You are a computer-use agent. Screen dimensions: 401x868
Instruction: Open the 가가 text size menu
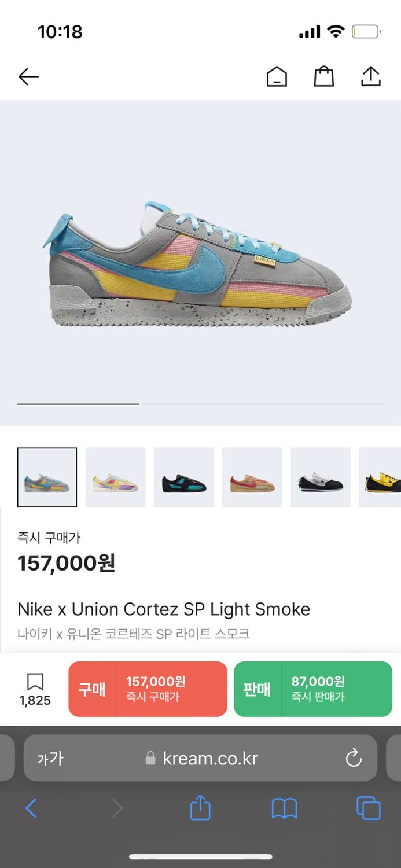50,758
